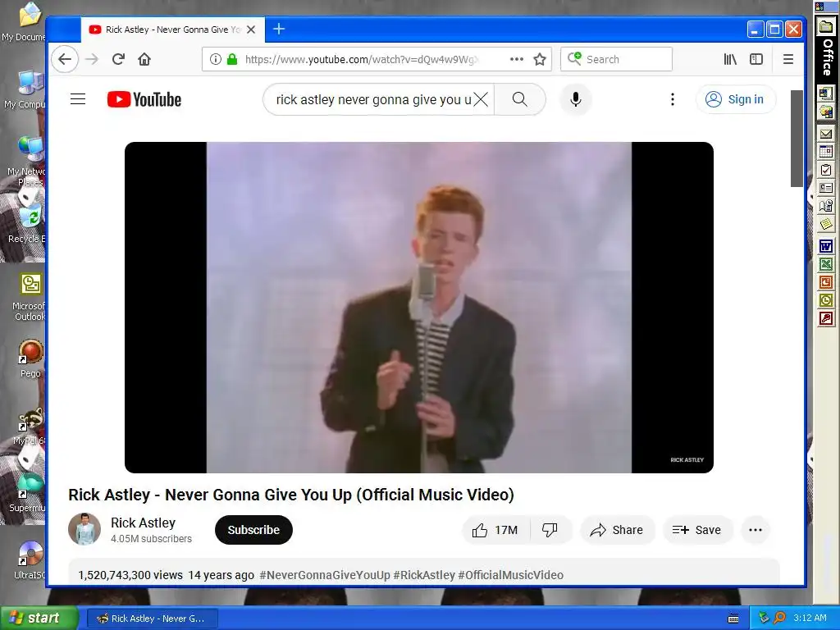
Task: Open the YouTube settings three-dot menu
Action: 673,99
